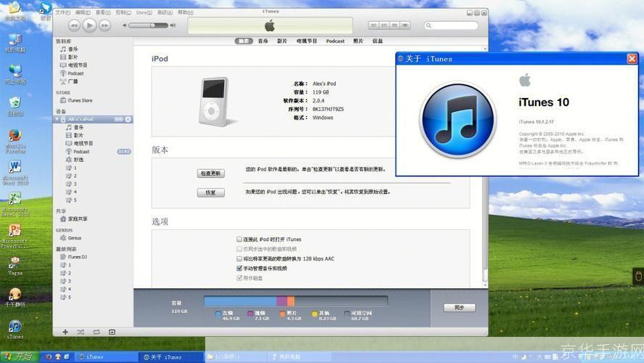Switch to the 照片 device tab
The image size is (644, 363).
pos(358,41)
